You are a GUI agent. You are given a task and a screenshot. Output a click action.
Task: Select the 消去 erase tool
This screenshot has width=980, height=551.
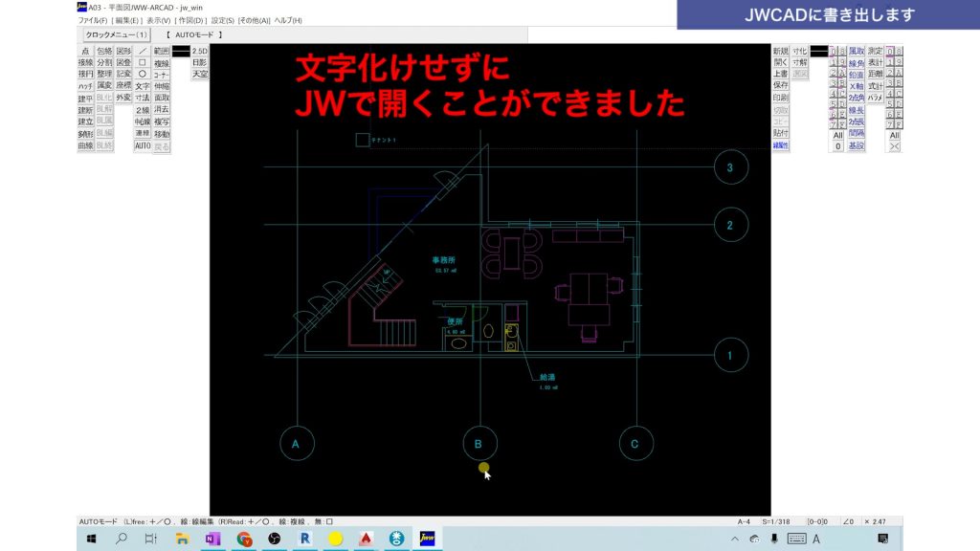coord(160,109)
